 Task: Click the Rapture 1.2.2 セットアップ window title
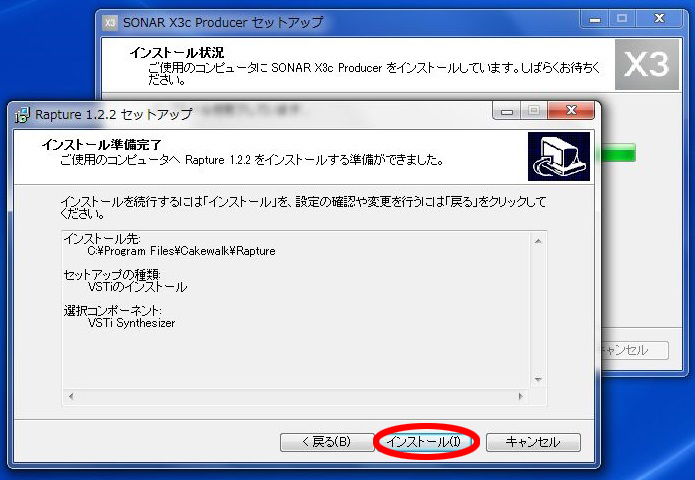point(113,114)
